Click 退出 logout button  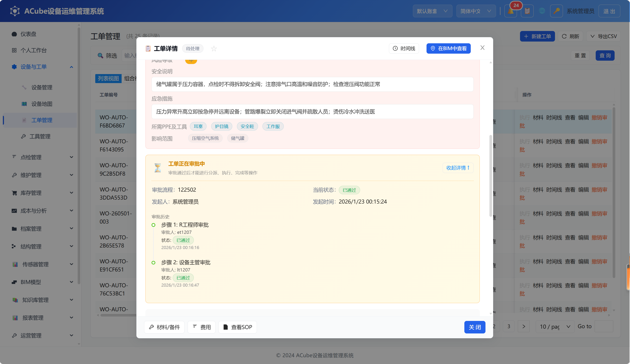point(609,11)
